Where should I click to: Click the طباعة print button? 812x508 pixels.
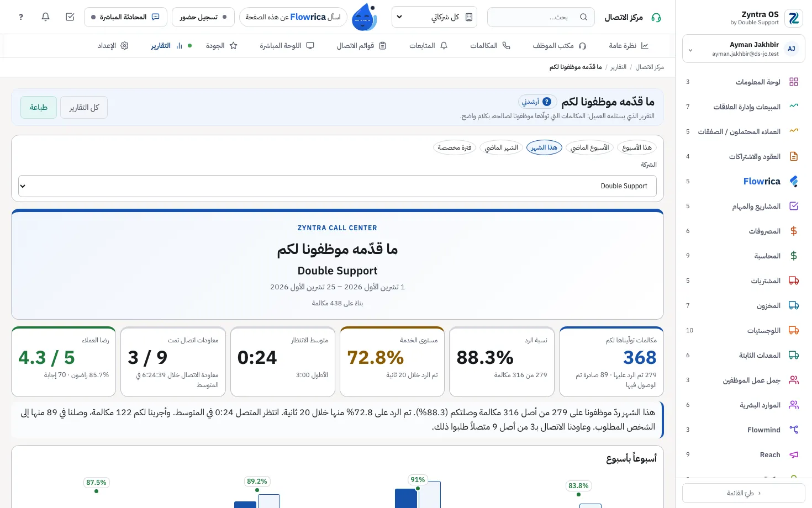click(x=39, y=107)
